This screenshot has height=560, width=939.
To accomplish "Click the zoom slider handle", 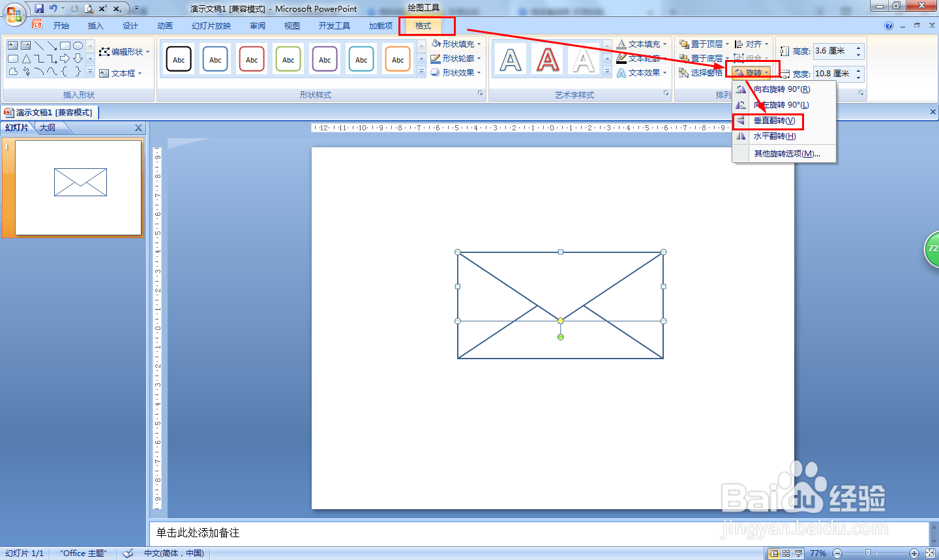I will point(867,553).
